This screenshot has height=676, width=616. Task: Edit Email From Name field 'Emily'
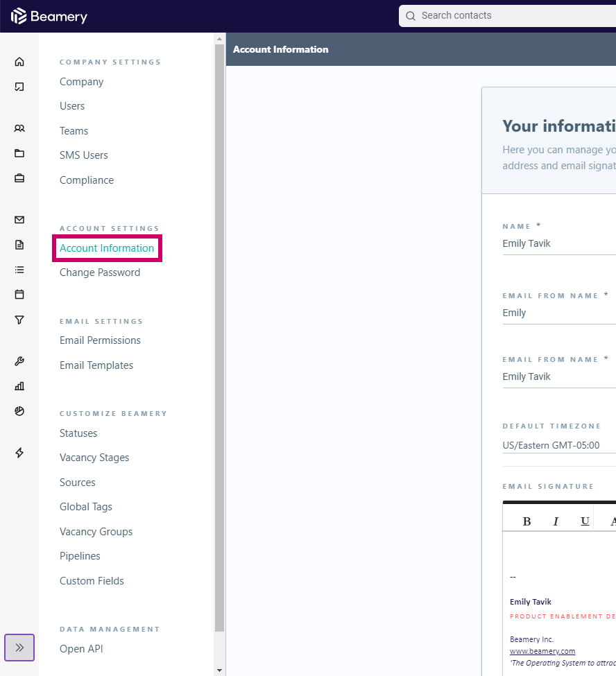(x=559, y=313)
